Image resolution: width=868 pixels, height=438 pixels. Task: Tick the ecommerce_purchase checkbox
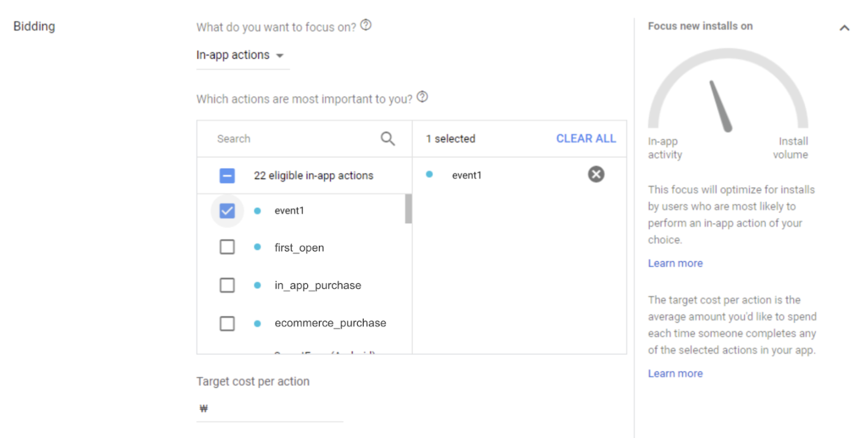pos(227,323)
